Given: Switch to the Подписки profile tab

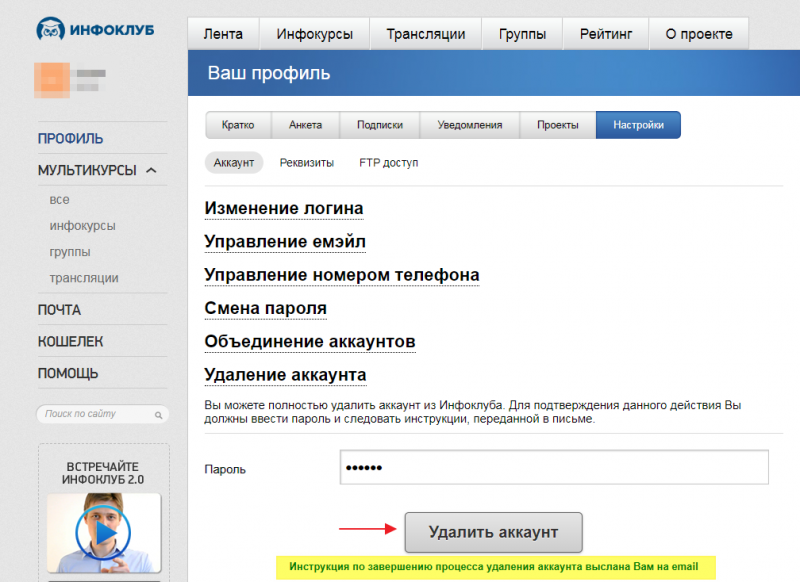Looking at the screenshot, I should pyautogui.click(x=380, y=125).
